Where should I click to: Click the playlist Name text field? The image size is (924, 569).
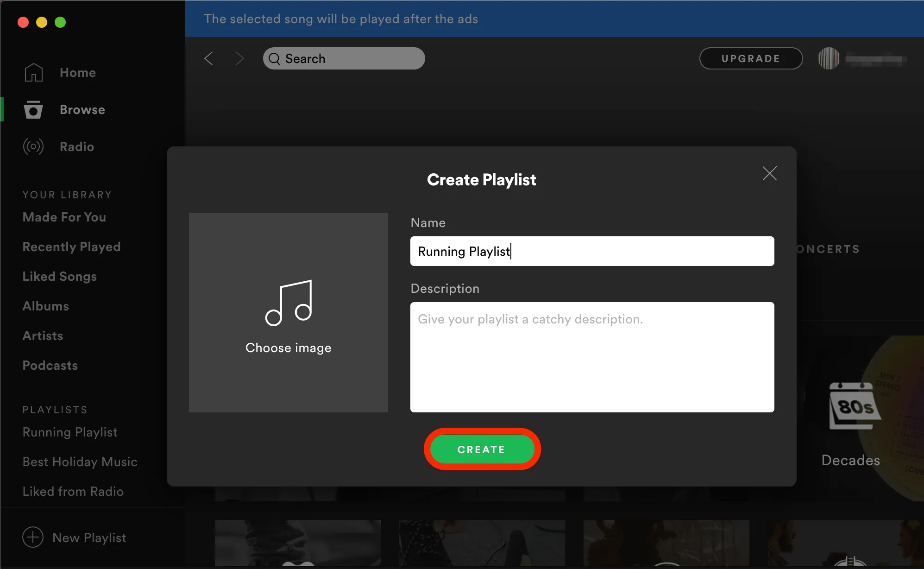click(x=592, y=251)
